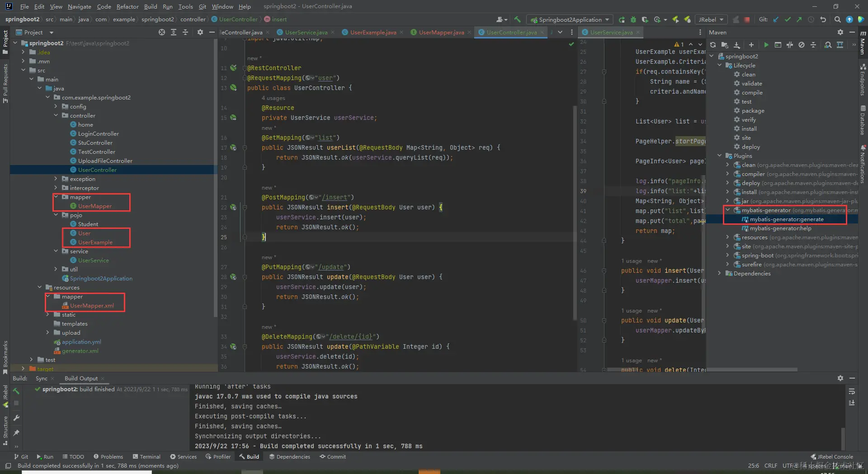This screenshot has width=868, height=474.
Task: Collapse the controller package in project tree
Action: click(x=56, y=115)
